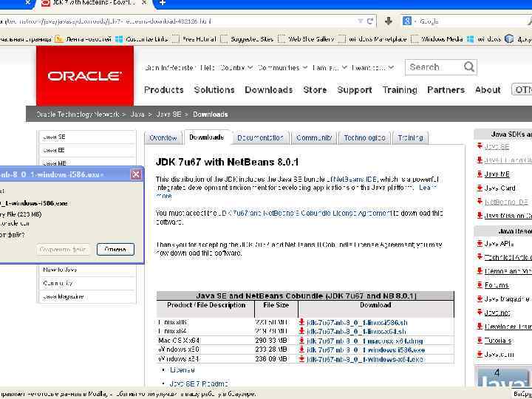Open the Communities dropdown

pos(282,67)
